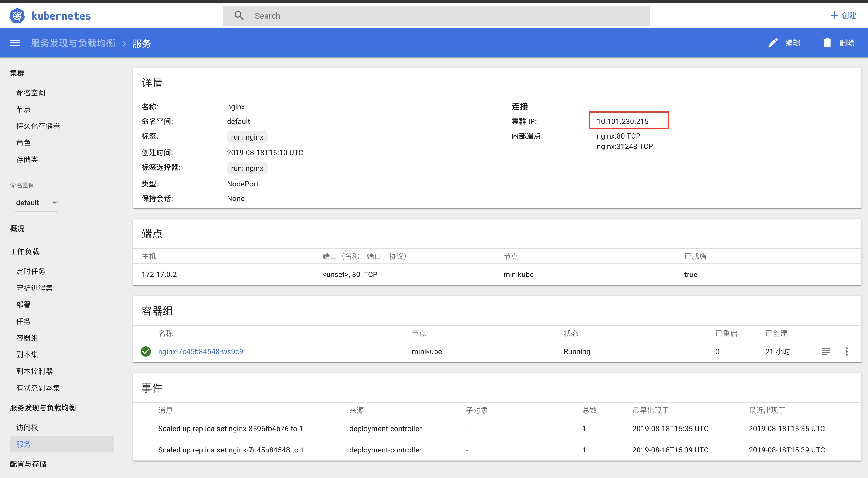The image size is (868, 478).
Task: Open the 持久化存储卷 page
Action: tap(38, 126)
